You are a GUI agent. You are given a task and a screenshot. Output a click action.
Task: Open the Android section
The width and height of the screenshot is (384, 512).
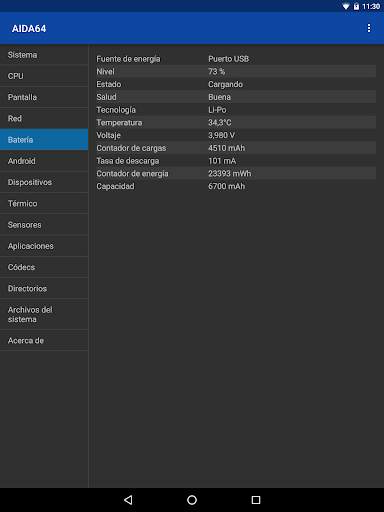[x=44, y=161]
